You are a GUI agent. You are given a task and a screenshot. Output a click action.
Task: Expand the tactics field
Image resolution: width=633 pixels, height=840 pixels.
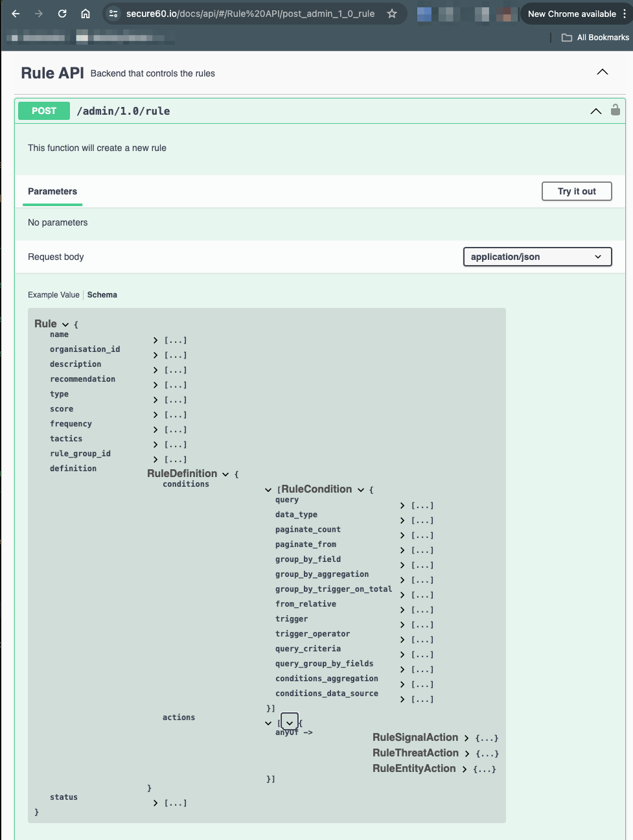[155, 444]
